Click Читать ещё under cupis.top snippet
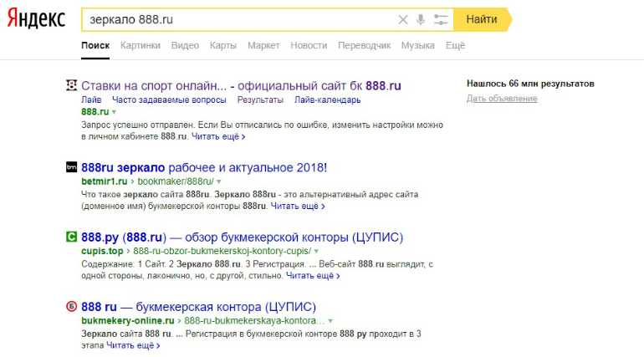The image size is (644, 357). click(x=313, y=276)
